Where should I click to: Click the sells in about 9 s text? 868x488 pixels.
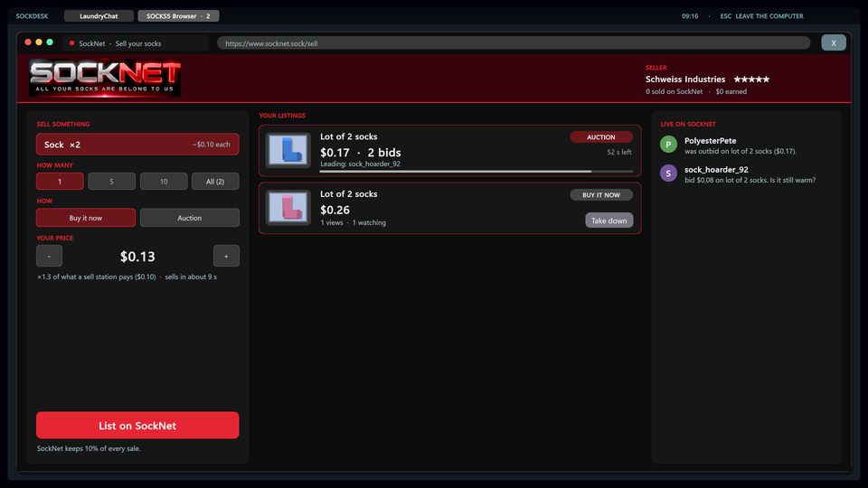click(191, 277)
